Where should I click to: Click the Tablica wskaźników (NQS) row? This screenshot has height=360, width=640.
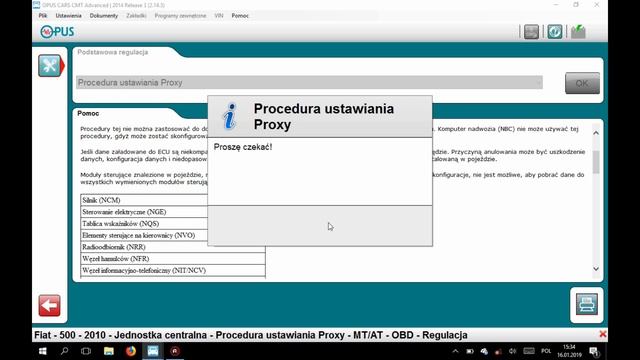point(144,224)
